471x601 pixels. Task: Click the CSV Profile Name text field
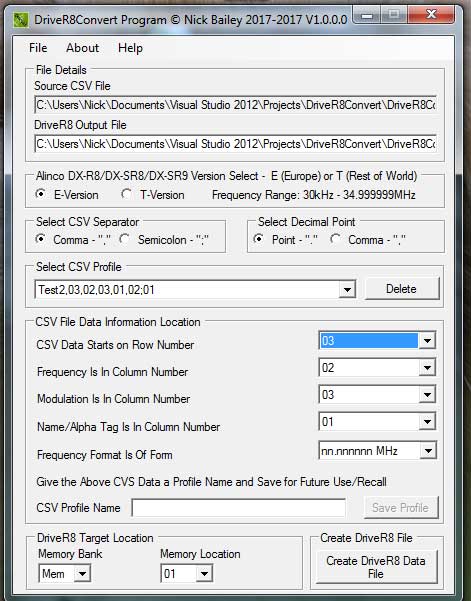[238, 508]
